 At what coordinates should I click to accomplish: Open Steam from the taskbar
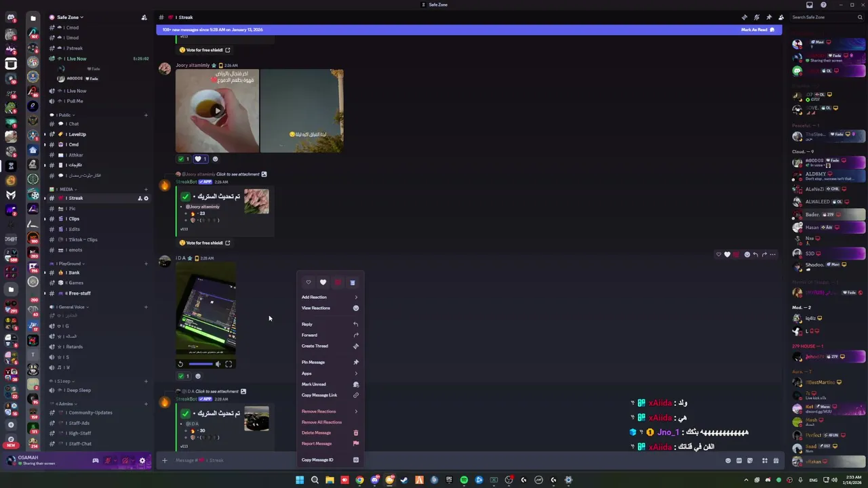tap(404, 480)
